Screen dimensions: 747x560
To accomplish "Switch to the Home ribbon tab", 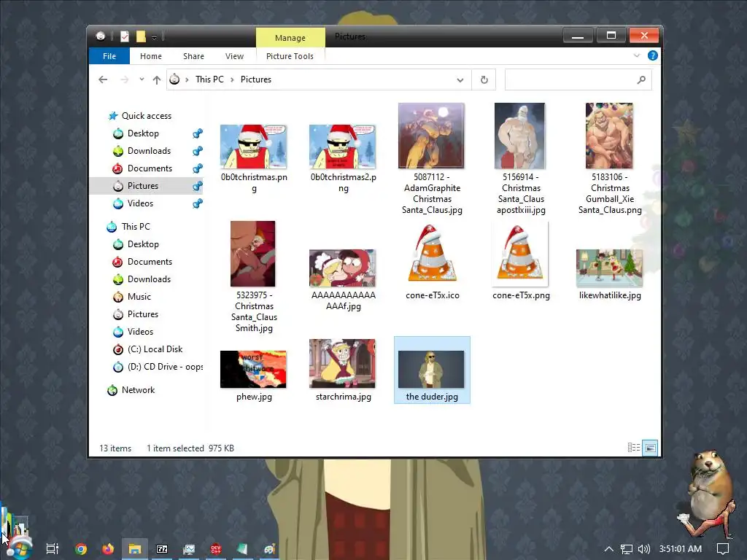I will 150,56.
